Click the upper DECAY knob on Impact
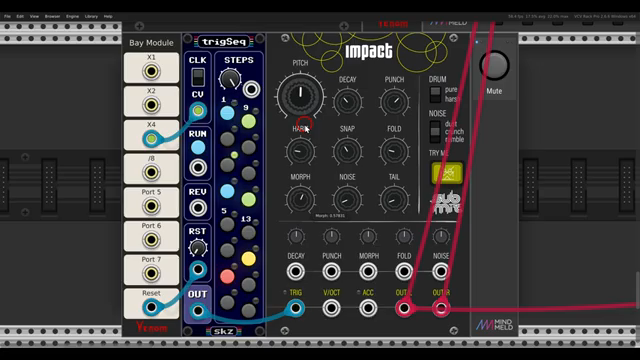 [347, 102]
